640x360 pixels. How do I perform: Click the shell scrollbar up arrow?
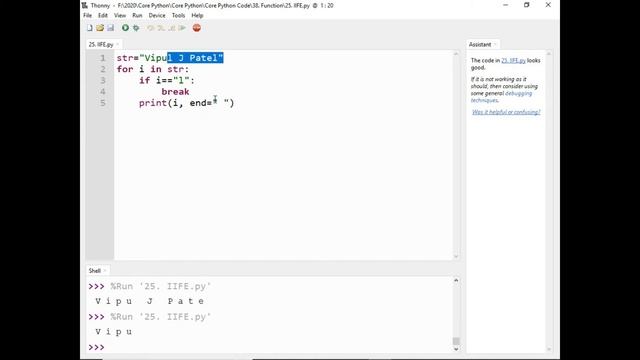pos(456,280)
